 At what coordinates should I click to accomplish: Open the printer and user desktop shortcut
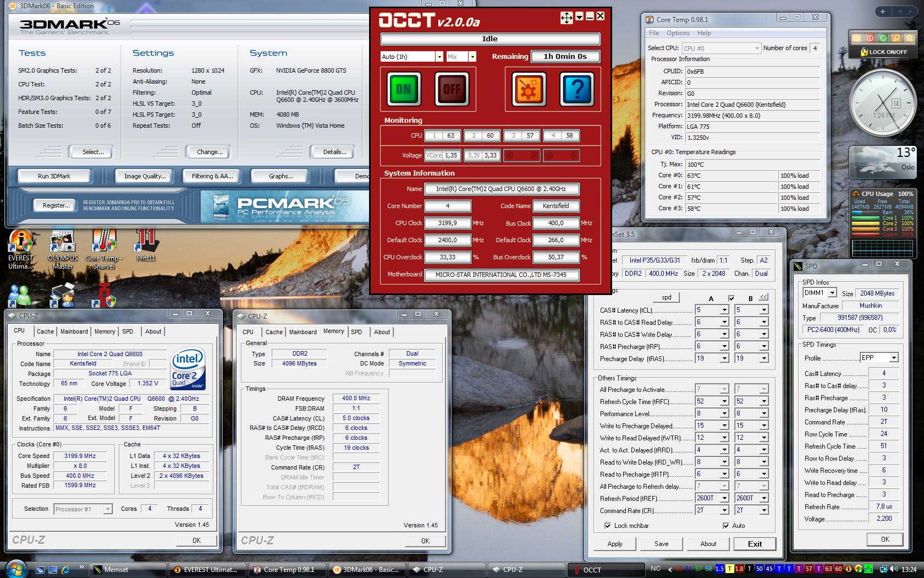[63, 296]
